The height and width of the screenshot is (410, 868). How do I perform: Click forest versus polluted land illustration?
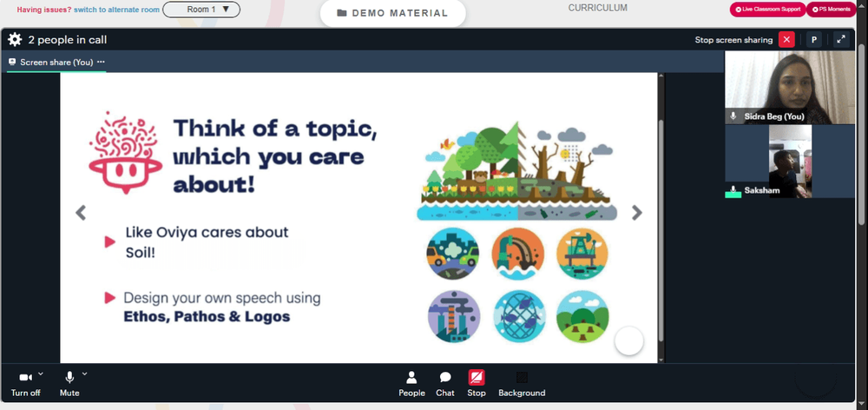tap(517, 170)
